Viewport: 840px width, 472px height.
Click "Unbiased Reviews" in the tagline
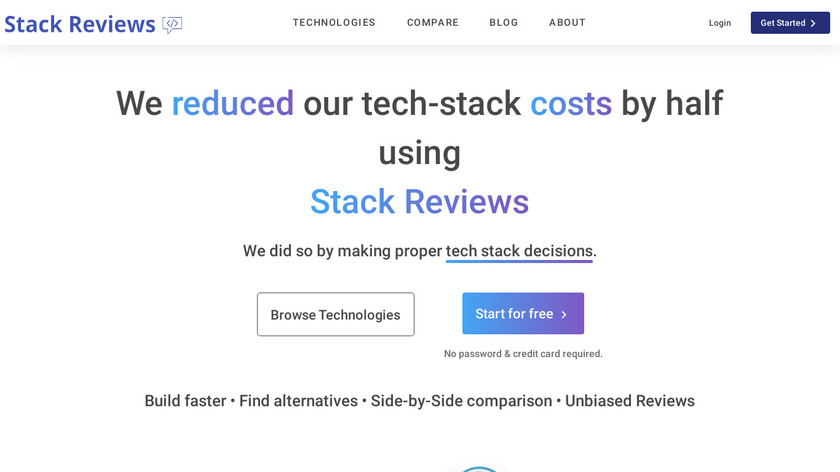pos(630,400)
